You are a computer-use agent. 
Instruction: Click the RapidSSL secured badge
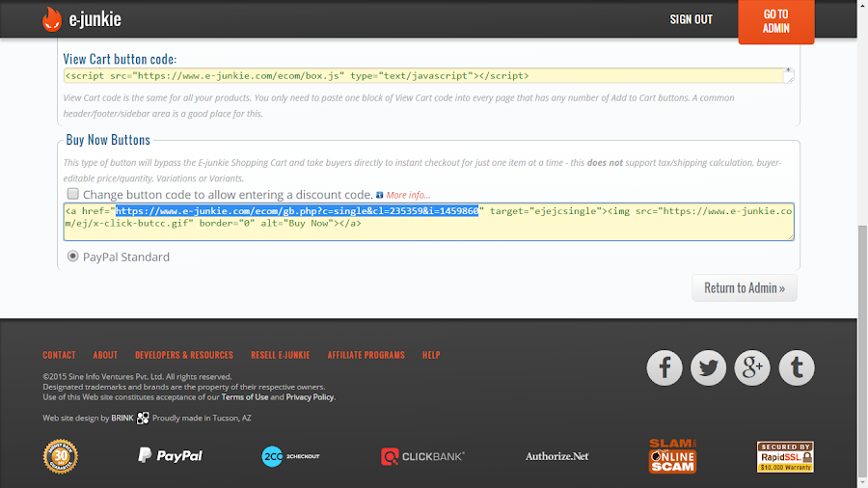(x=785, y=456)
